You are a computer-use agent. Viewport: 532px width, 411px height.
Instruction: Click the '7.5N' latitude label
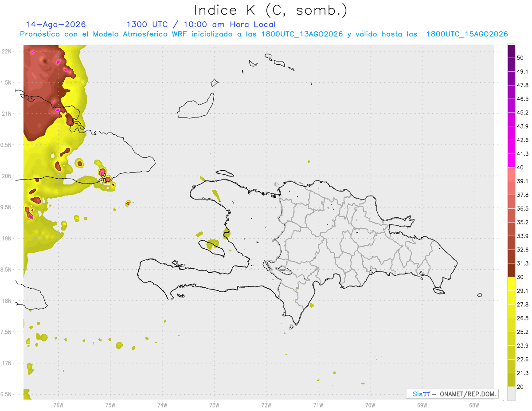[x=7, y=332]
